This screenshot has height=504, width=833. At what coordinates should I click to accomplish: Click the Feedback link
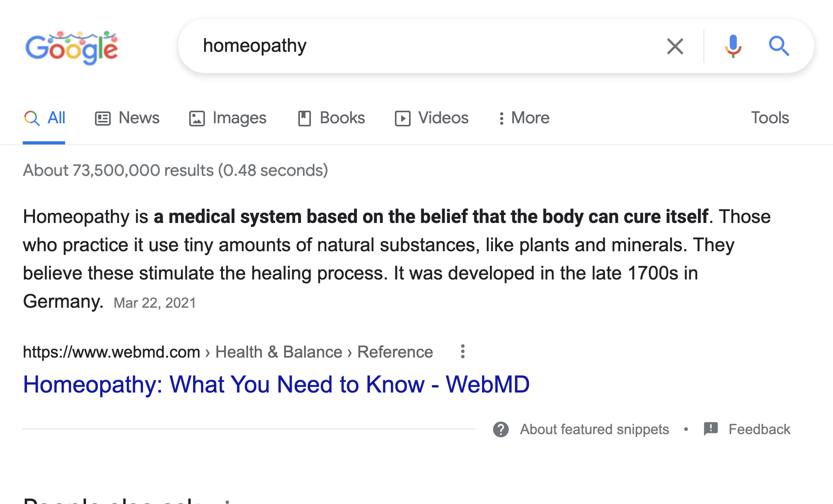pyautogui.click(x=759, y=429)
